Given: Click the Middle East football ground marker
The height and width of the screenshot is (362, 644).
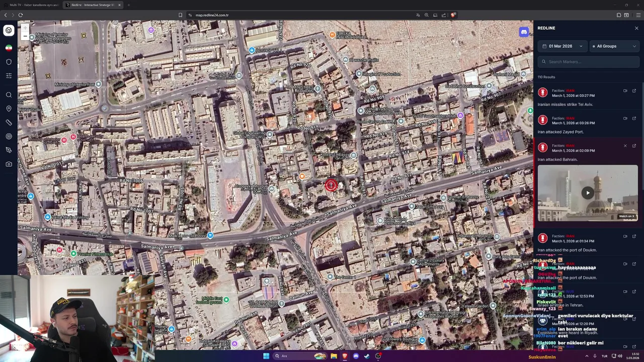Looking at the screenshot, I should [226, 300].
